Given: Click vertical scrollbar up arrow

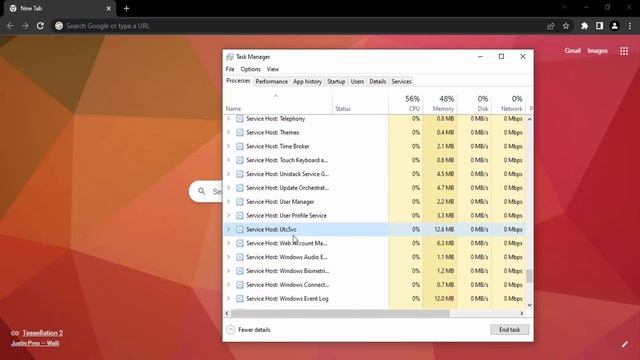Looking at the screenshot, I should [529, 119].
